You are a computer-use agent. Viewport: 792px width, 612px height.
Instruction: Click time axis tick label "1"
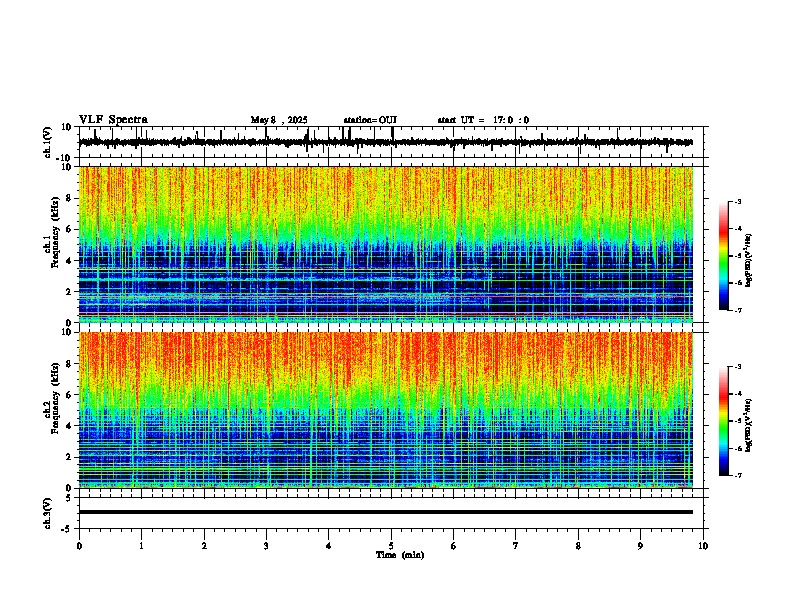[141, 546]
